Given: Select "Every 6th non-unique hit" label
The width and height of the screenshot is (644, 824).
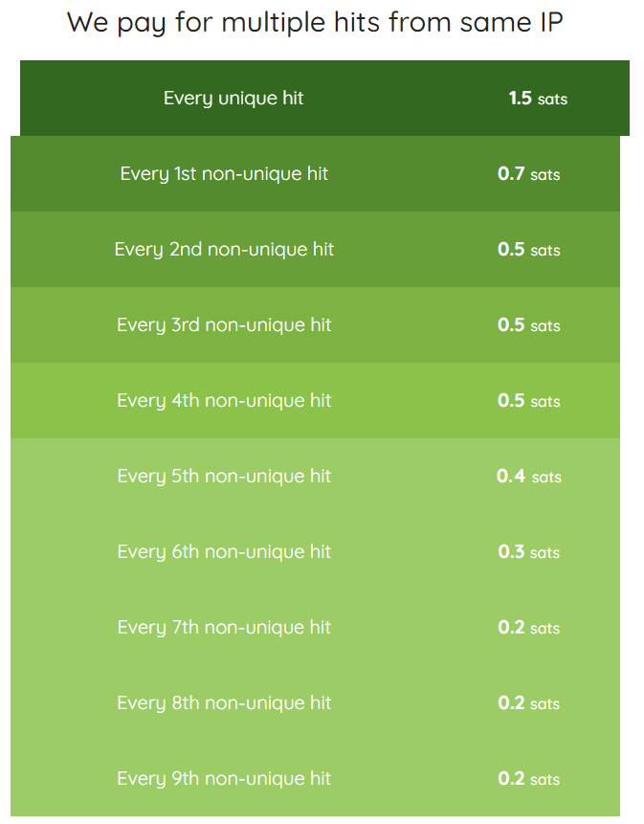Looking at the screenshot, I should [224, 551].
